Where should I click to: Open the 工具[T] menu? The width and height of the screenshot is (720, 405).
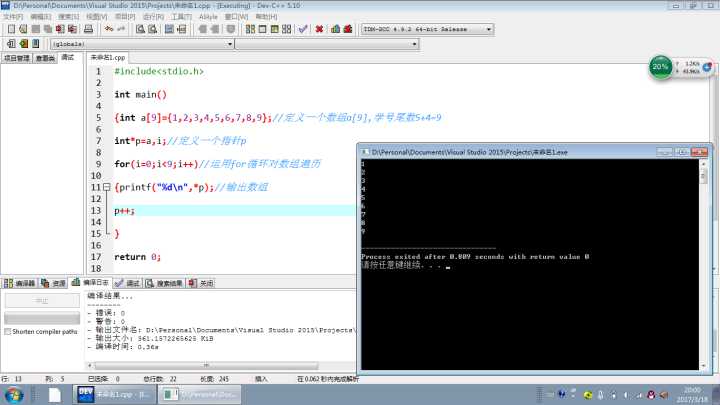tap(181, 17)
